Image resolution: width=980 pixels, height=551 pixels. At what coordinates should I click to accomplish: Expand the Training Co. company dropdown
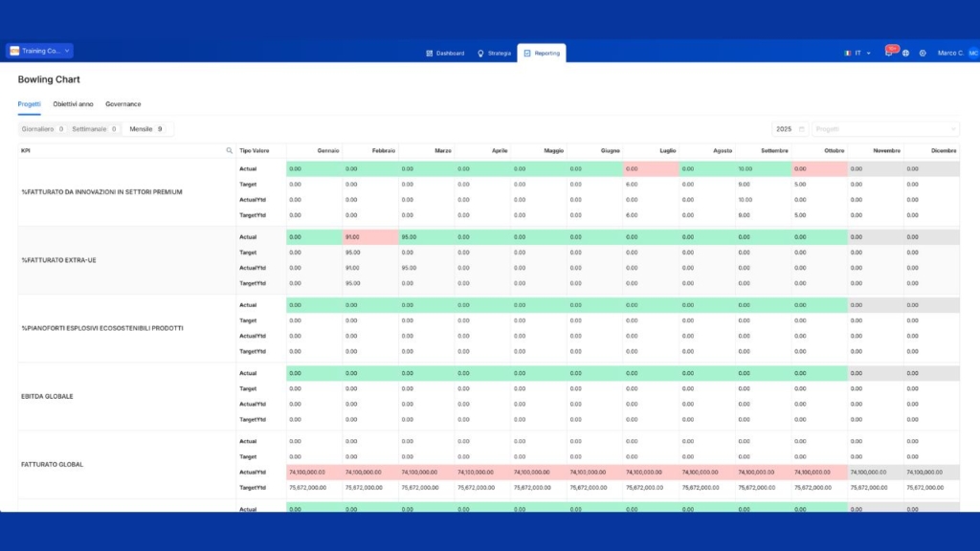pyautogui.click(x=67, y=51)
